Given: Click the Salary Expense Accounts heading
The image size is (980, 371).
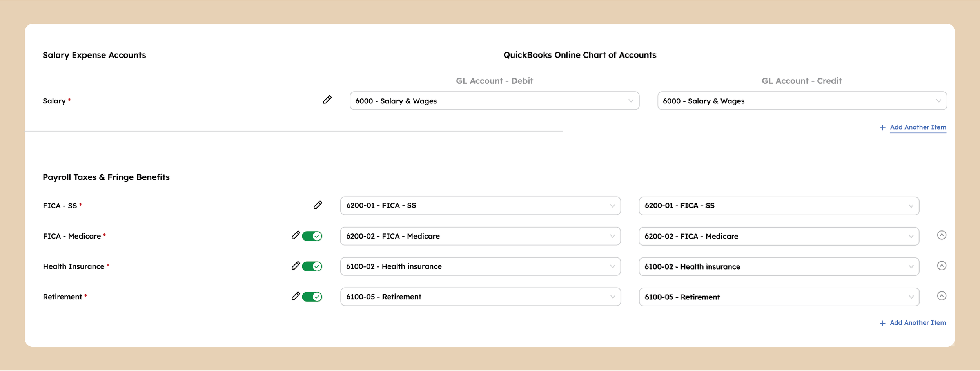Looking at the screenshot, I should click(94, 55).
